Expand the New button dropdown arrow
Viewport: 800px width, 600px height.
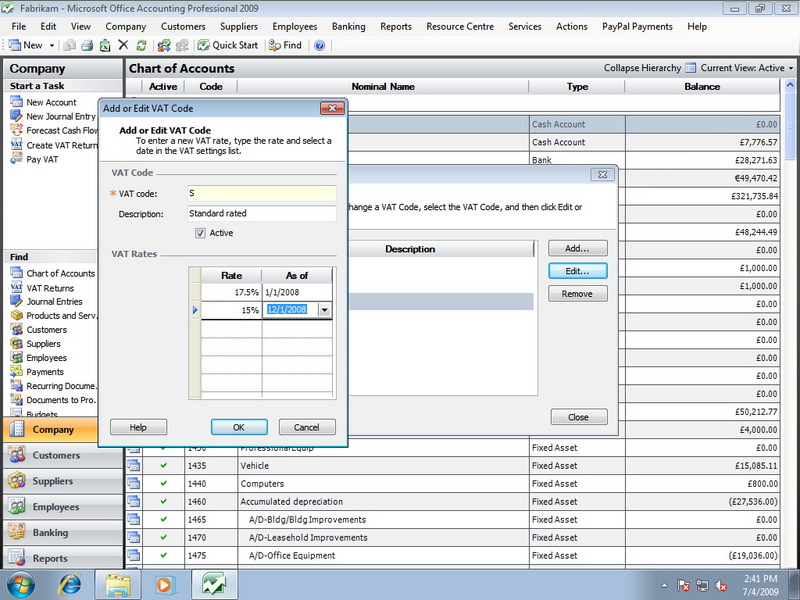52,45
